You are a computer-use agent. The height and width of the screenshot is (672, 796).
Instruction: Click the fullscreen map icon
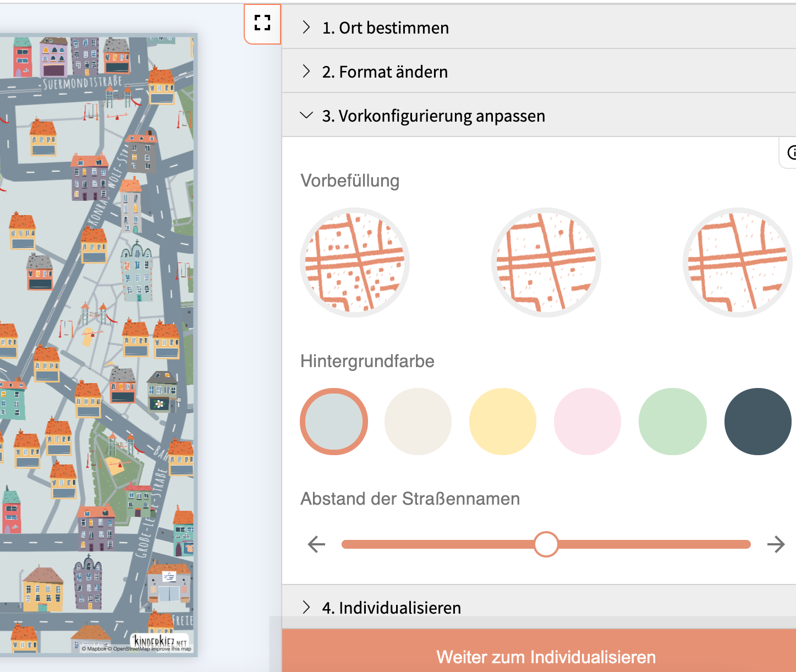click(262, 23)
